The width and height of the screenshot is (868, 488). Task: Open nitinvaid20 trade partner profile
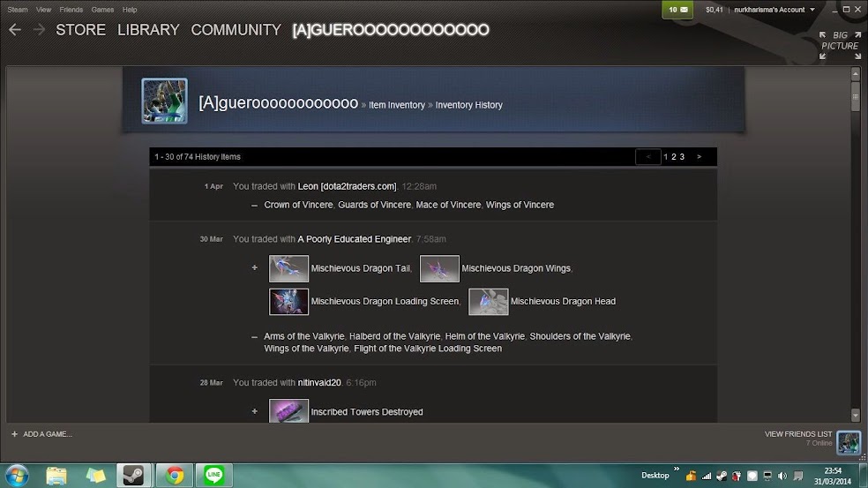319,382
